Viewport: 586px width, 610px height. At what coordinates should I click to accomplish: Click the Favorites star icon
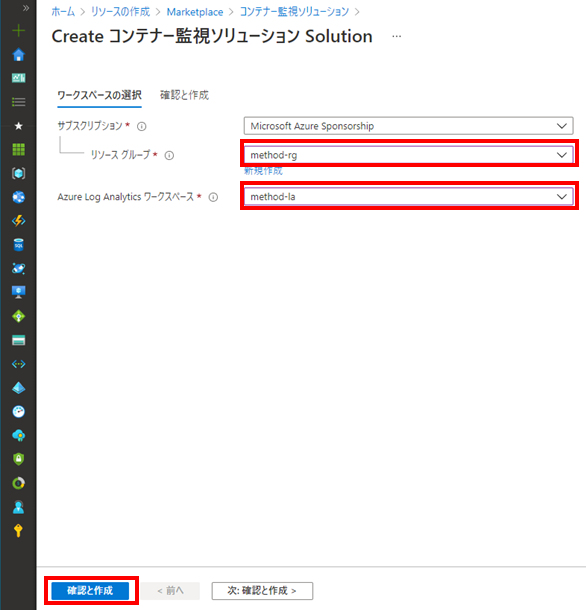(x=19, y=126)
